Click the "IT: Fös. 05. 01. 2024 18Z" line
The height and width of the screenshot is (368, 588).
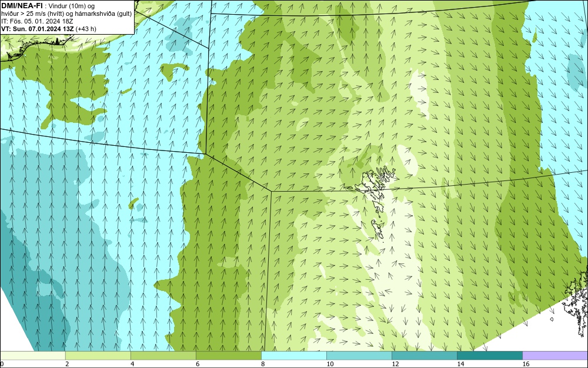coord(37,21)
